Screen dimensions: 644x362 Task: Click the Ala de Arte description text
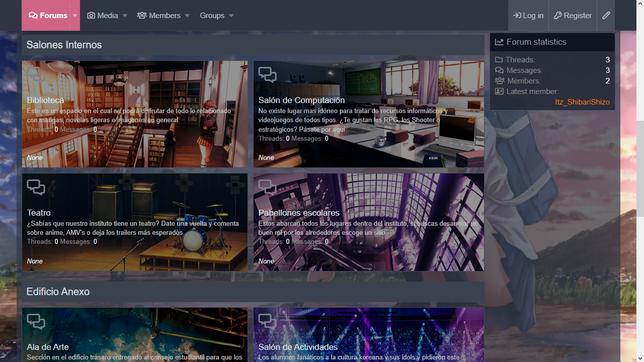[134, 357]
